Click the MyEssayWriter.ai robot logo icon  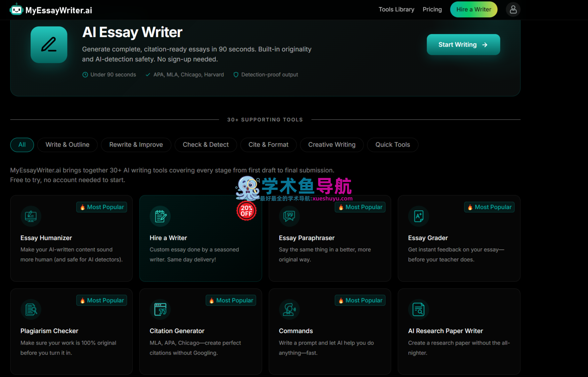click(x=16, y=10)
